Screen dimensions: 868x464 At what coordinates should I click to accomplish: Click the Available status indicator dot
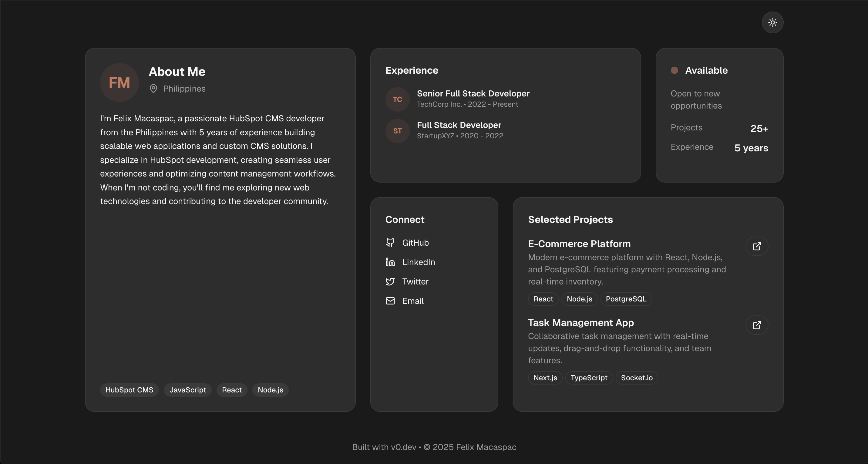[x=674, y=70]
